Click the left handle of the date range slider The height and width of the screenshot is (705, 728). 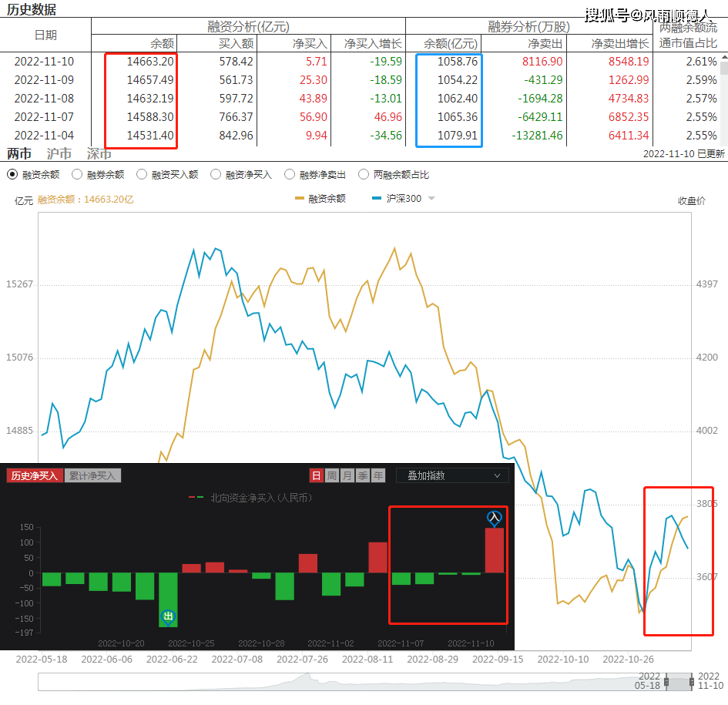(x=667, y=683)
